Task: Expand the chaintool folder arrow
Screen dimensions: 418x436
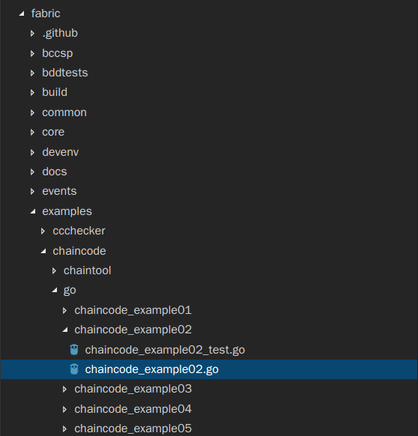Action: (54, 271)
